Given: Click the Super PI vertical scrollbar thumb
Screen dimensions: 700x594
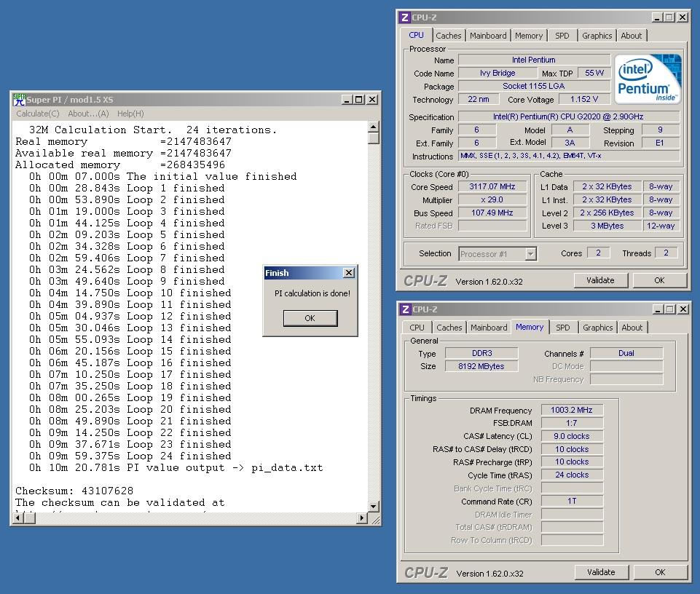Looking at the screenshot, I should pyautogui.click(x=374, y=138).
